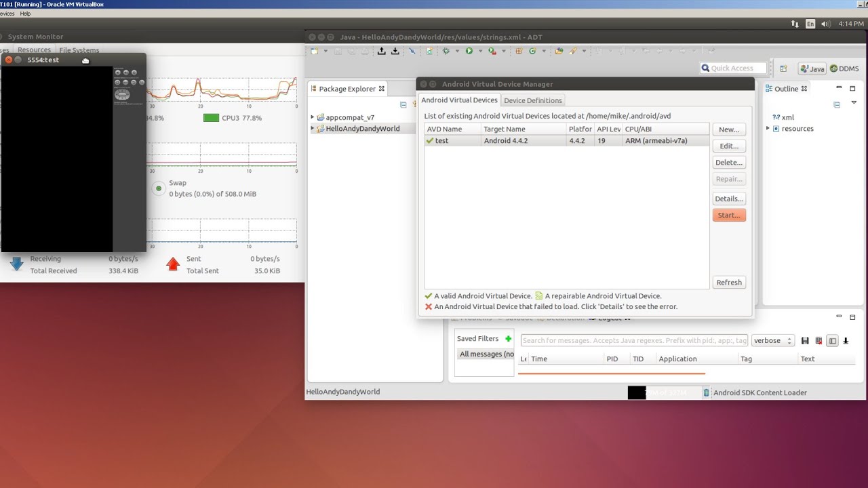868x488 pixels.
Task: Select All messages filter in LogCat
Action: coord(486,354)
